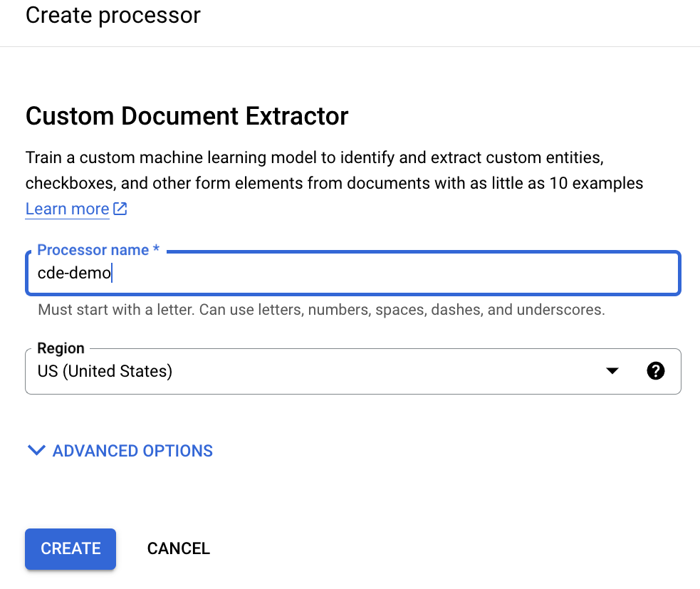
Task: Click the Region field label
Action: (x=61, y=348)
